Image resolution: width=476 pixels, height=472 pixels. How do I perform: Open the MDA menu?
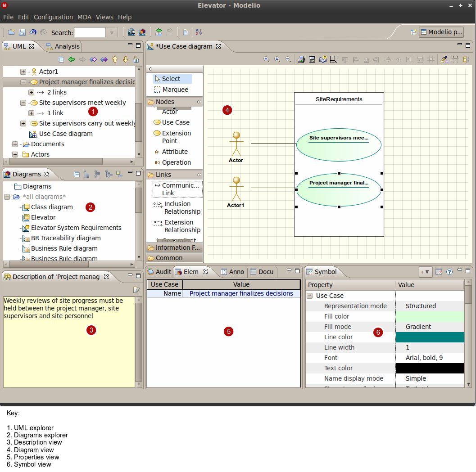(x=84, y=17)
